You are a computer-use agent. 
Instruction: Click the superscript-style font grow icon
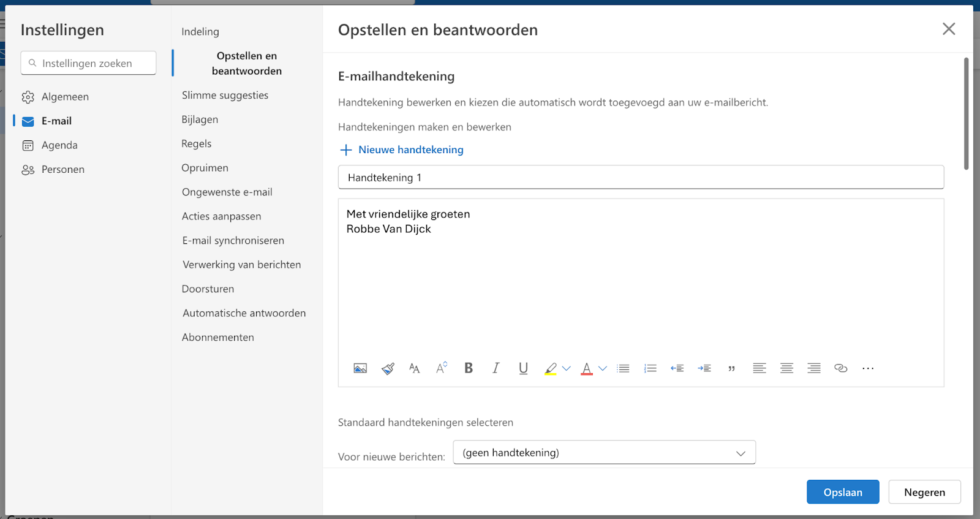(x=442, y=368)
